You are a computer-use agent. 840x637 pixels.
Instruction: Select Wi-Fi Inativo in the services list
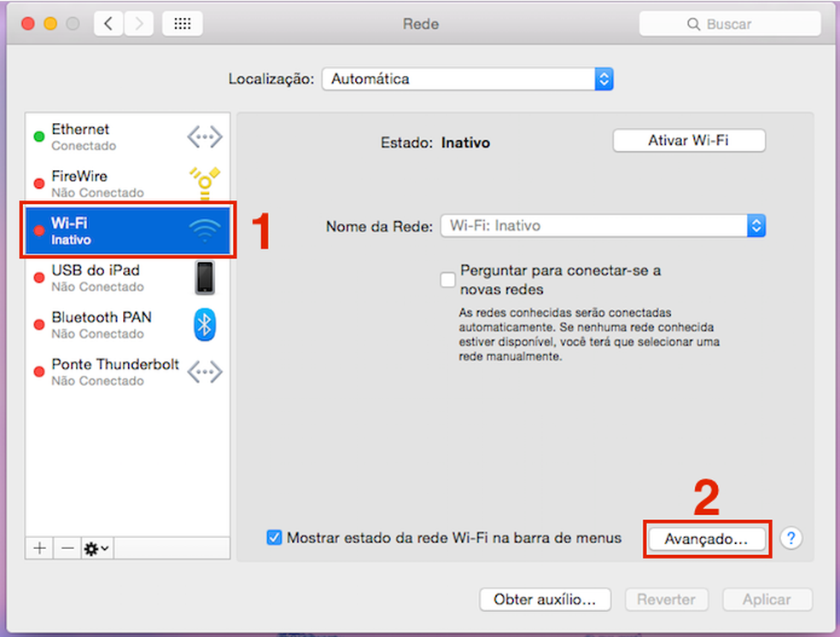[x=127, y=231]
